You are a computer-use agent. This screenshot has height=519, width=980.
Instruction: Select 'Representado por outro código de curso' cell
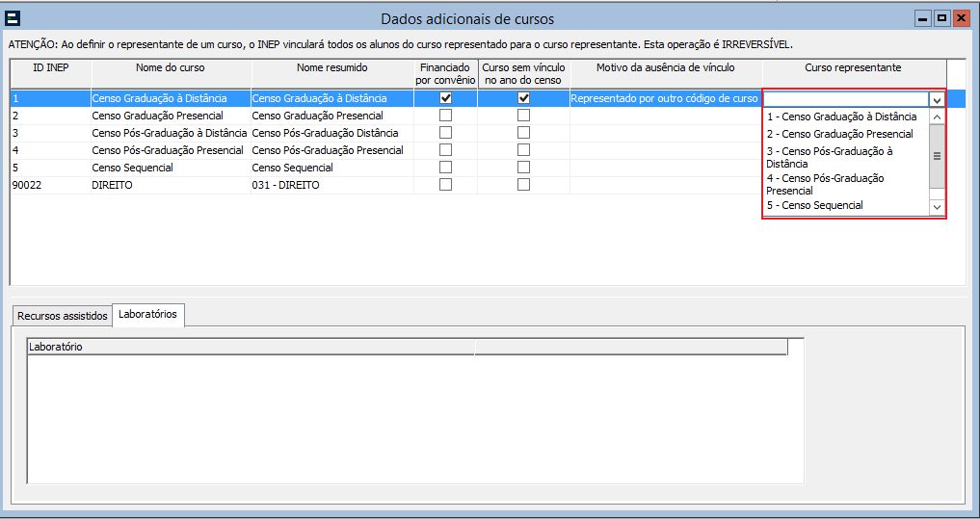(x=666, y=98)
